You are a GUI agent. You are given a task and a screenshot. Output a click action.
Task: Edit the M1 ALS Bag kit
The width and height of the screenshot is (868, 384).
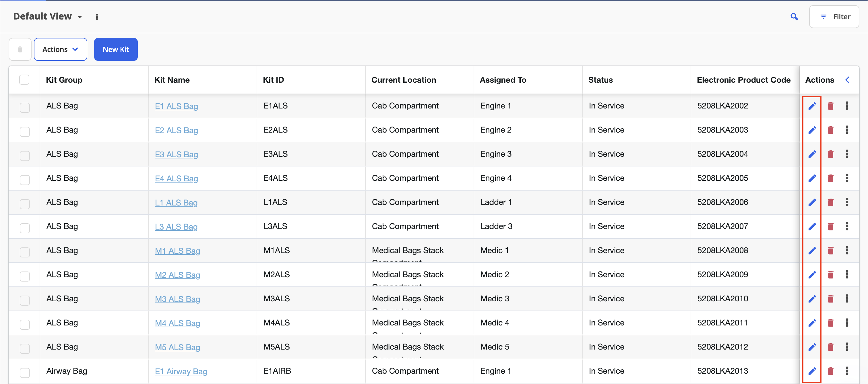coord(812,251)
